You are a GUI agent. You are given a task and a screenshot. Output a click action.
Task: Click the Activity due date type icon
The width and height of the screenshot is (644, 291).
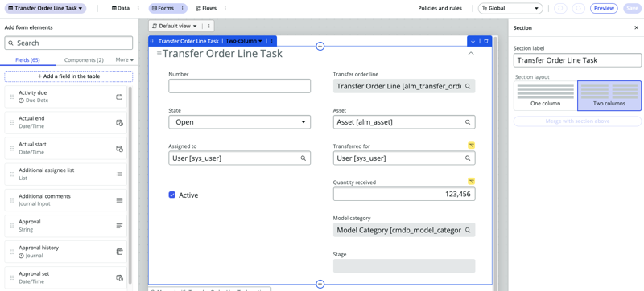[119, 96]
